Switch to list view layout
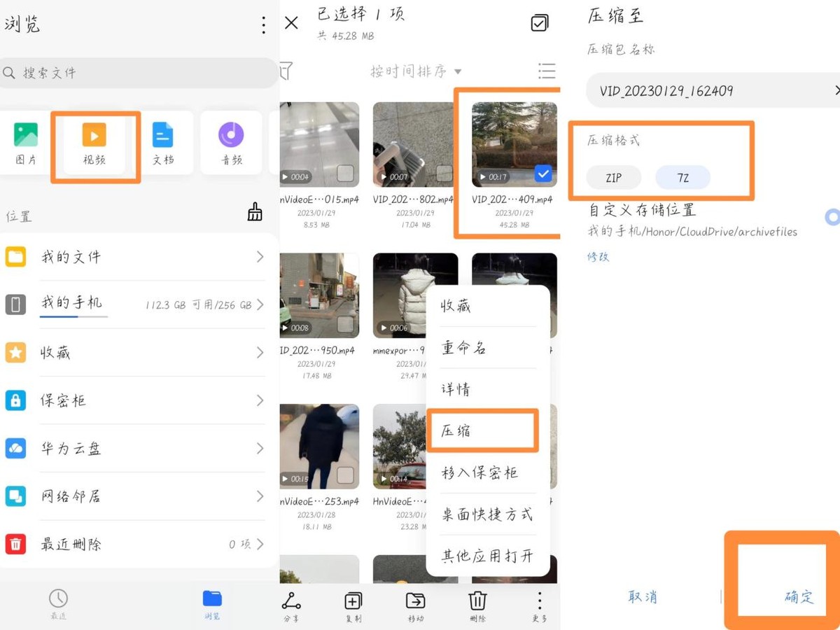Viewport: 840px width, 630px height. [547, 71]
